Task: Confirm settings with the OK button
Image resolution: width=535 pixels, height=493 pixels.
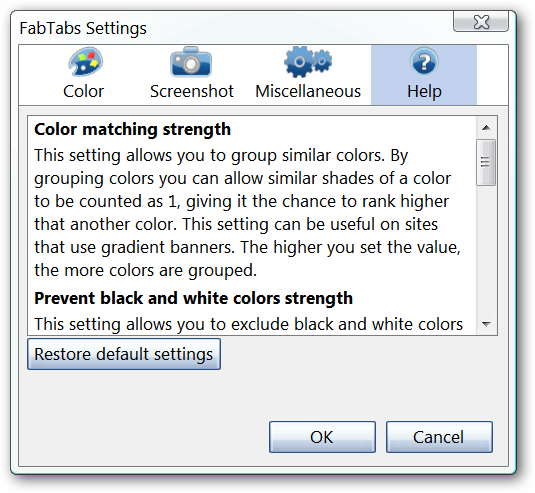Action: (322, 437)
